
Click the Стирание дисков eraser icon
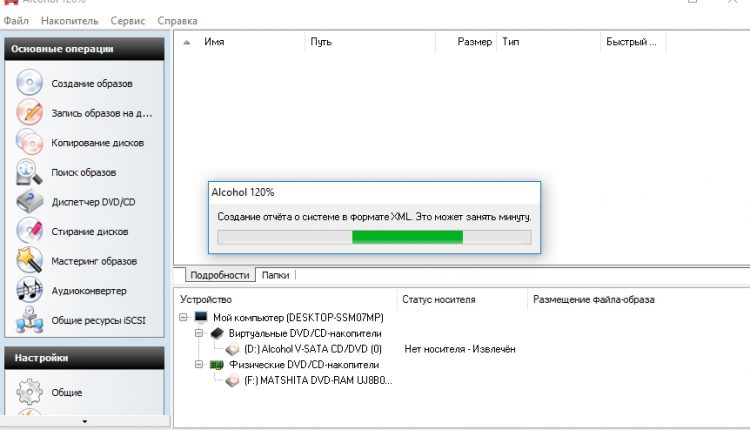(29, 231)
